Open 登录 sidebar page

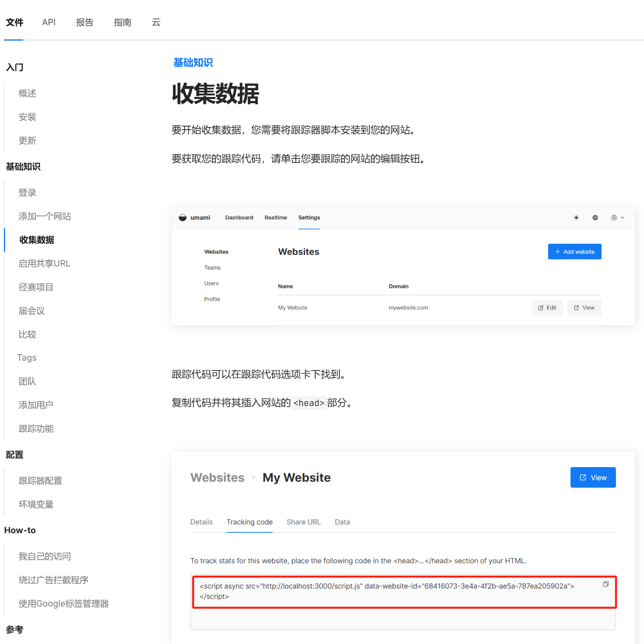[x=27, y=193]
